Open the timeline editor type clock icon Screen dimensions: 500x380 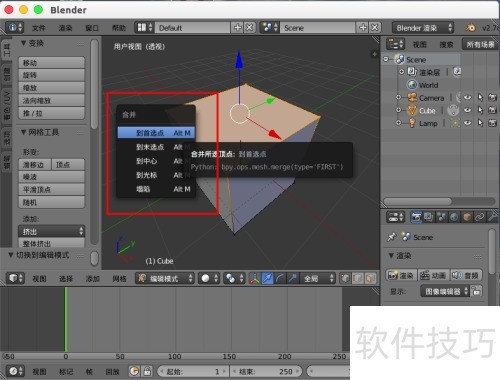[16, 371]
